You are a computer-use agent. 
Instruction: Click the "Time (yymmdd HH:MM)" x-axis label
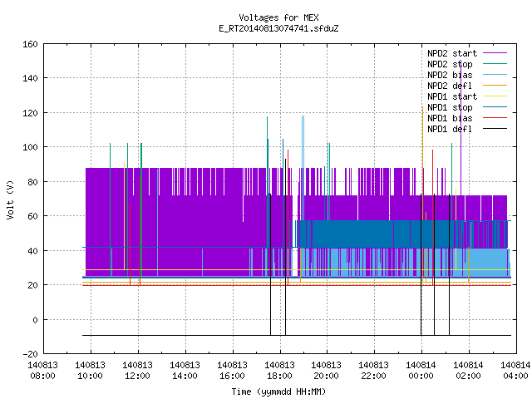[278, 392]
